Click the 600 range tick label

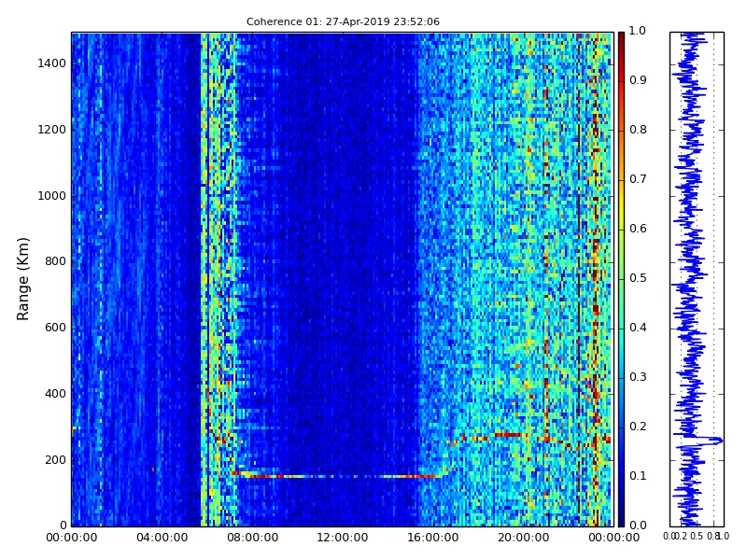click(55, 328)
